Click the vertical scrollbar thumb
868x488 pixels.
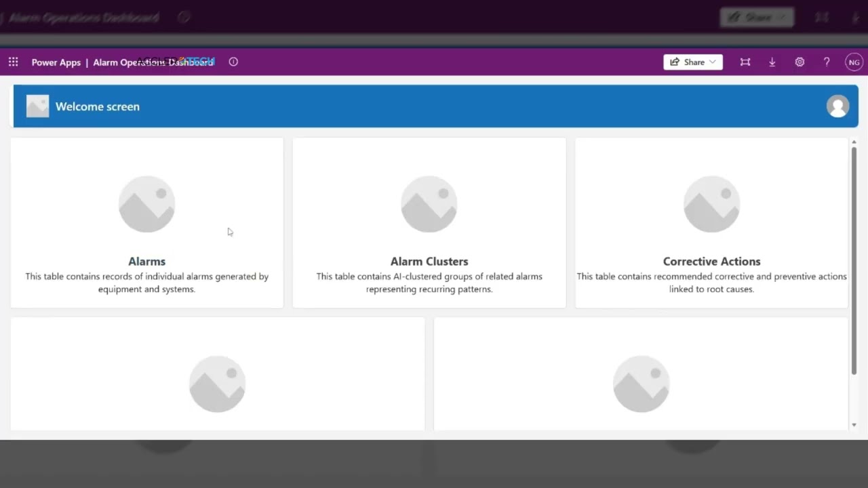[x=854, y=260]
